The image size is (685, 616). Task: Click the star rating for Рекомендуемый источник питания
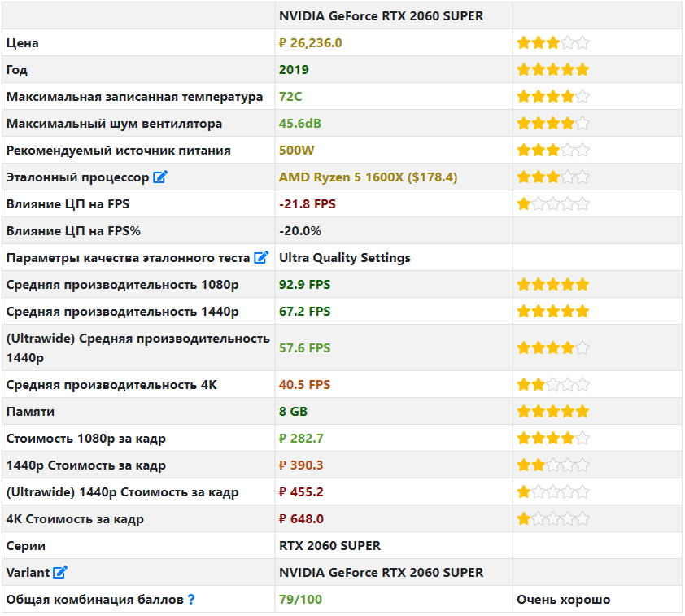(x=553, y=151)
